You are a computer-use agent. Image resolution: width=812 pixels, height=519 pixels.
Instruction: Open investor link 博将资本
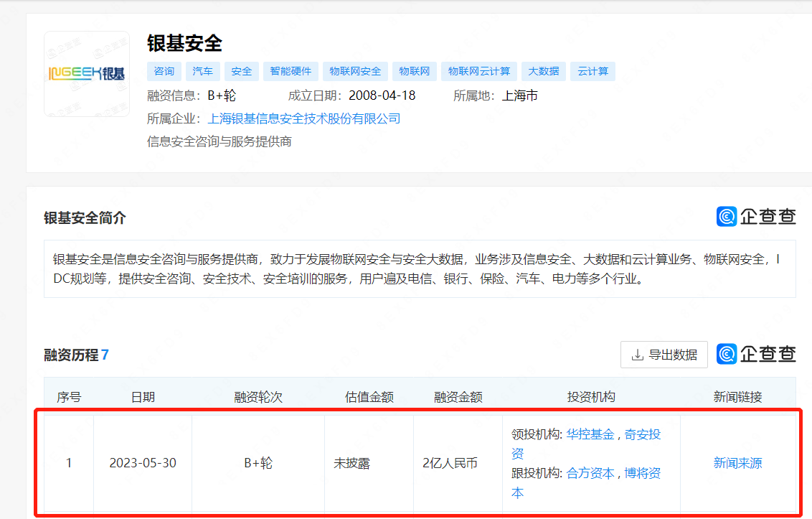642,473
